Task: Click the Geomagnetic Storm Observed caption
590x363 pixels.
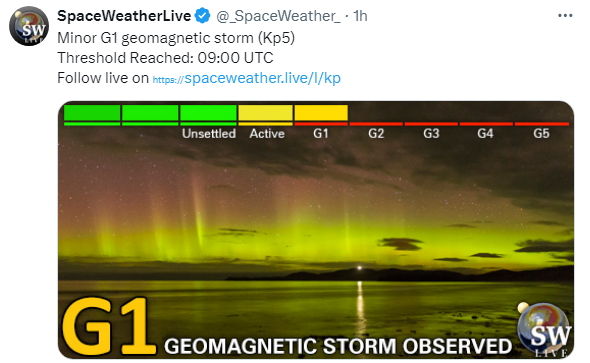Action: (x=338, y=346)
